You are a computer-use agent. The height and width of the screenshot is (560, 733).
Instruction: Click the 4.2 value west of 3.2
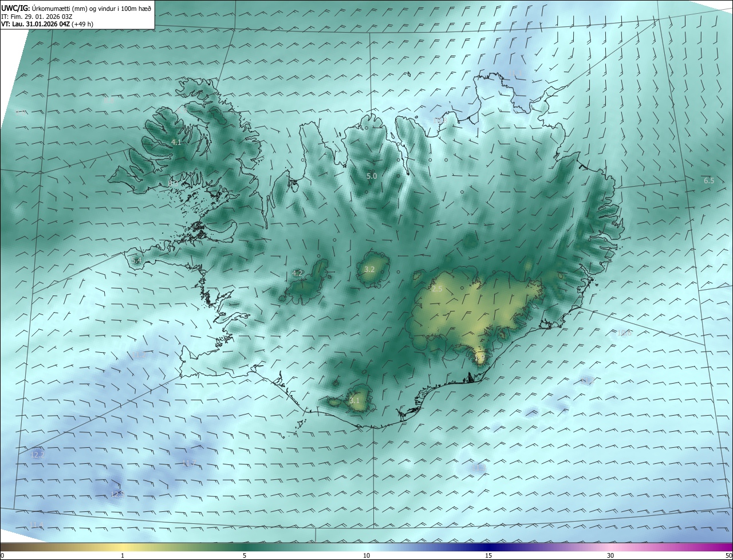(x=297, y=274)
